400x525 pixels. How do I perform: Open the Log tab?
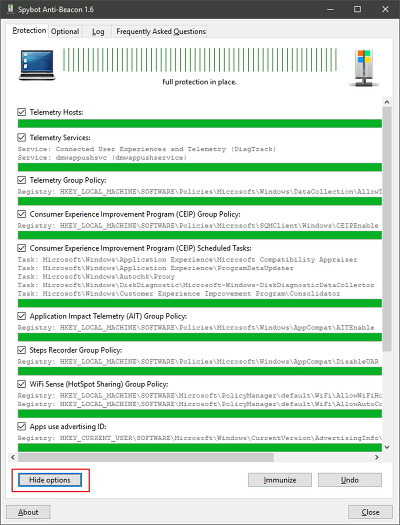98,31
